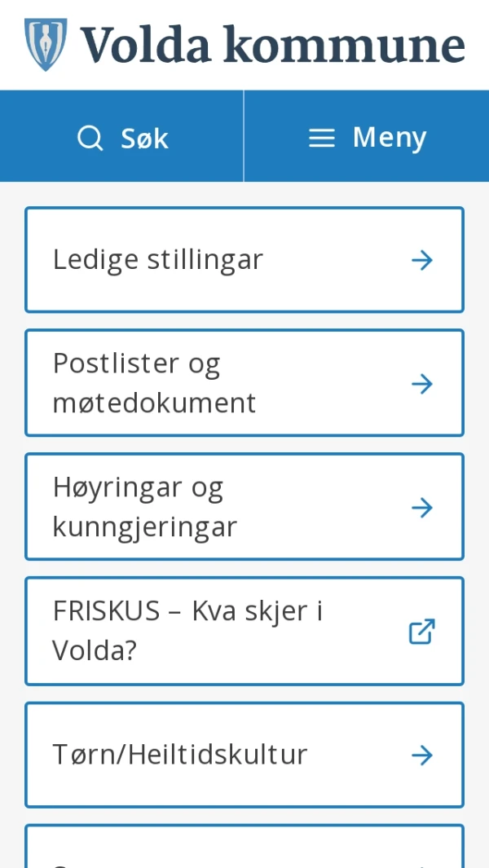Open Postlister og møtedokument
Screen dimensions: 489x868
(x=244, y=383)
